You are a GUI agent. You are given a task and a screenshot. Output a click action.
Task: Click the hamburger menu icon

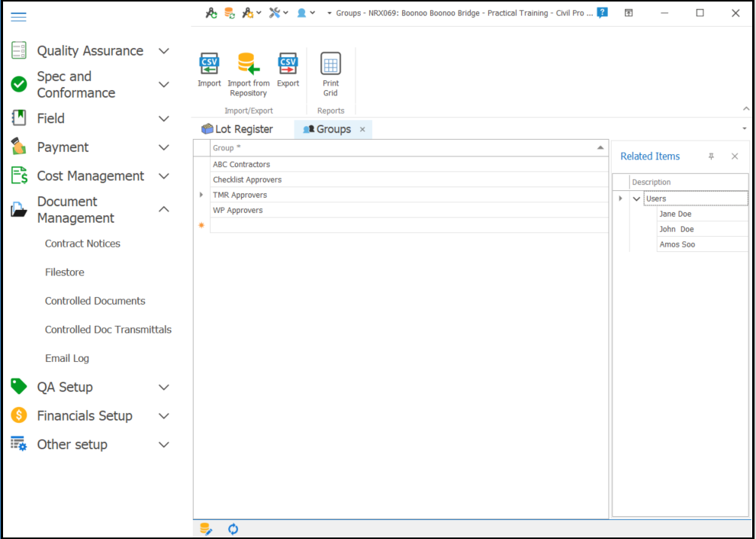tap(19, 17)
